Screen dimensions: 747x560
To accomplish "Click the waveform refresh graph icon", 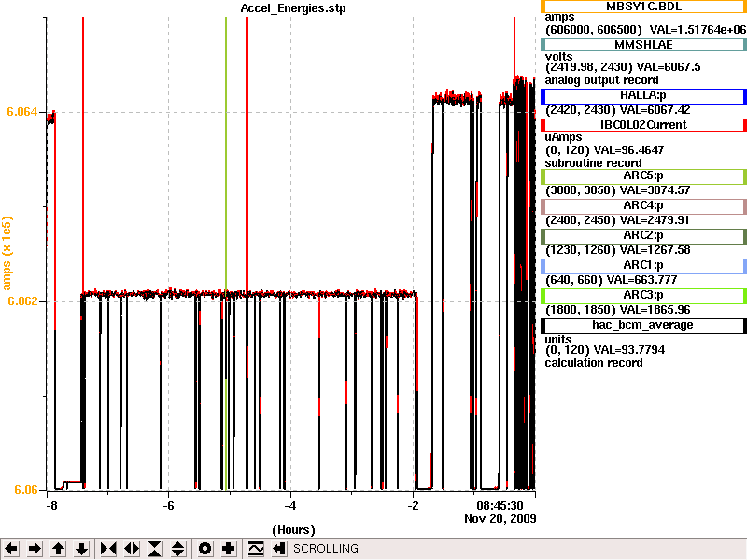I will click(x=255, y=549).
